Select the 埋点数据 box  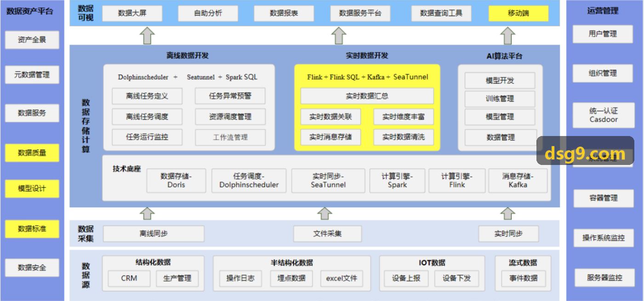(x=291, y=278)
